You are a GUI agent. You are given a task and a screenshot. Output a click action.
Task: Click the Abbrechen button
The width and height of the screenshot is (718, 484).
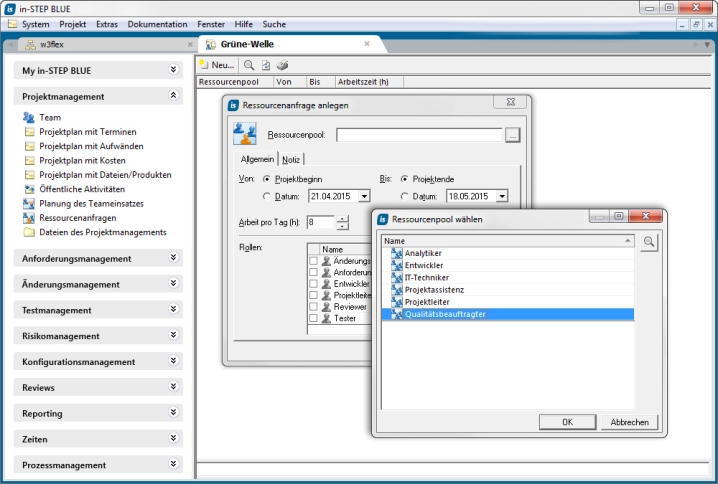coord(630,422)
